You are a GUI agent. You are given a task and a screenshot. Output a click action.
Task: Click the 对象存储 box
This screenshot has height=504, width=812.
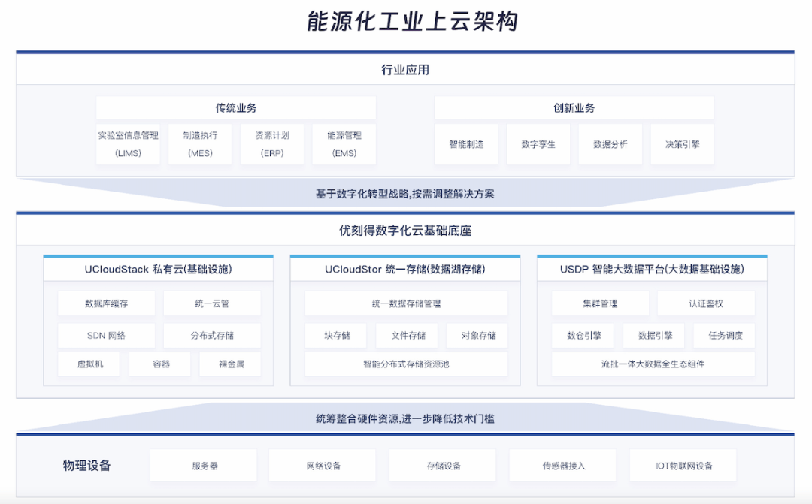[478, 335]
